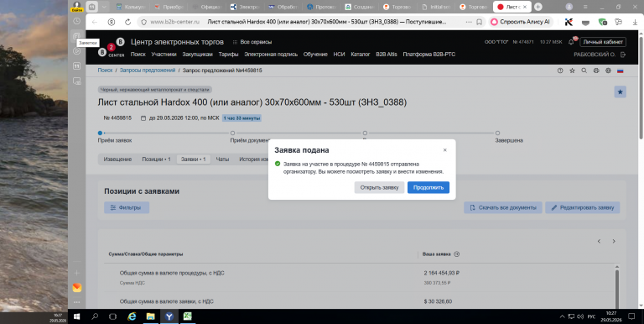Viewport: 644px width, 324px height.
Task: Open File Explorer from taskbar
Action: click(150, 316)
